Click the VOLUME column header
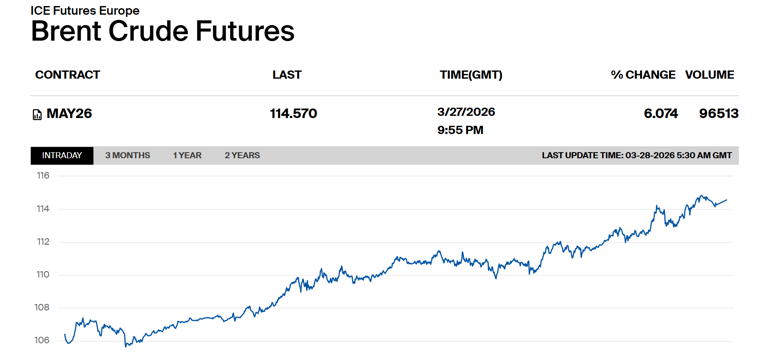The image size is (770, 361). [710, 75]
